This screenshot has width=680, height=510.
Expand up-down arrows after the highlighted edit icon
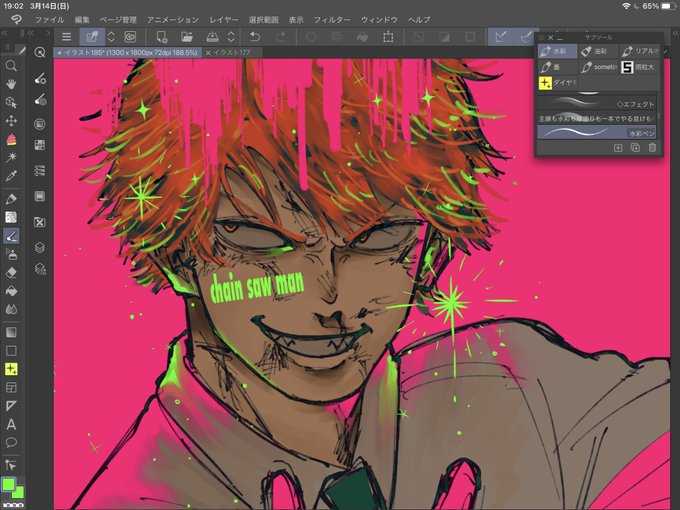coord(111,37)
